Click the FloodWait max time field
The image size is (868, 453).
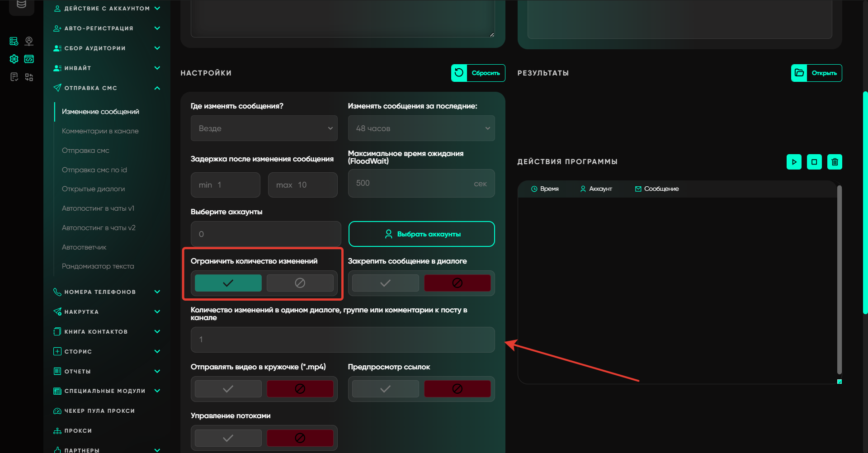411,184
